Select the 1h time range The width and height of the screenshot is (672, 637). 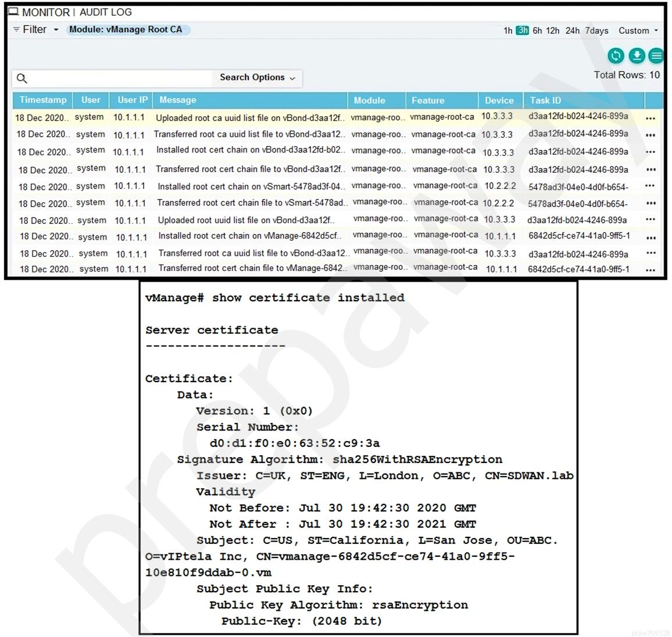[x=507, y=31]
